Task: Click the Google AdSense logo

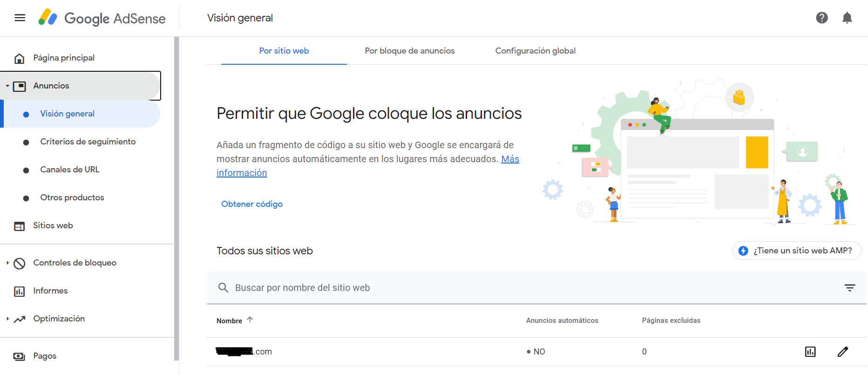Action: [x=102, y=18]
